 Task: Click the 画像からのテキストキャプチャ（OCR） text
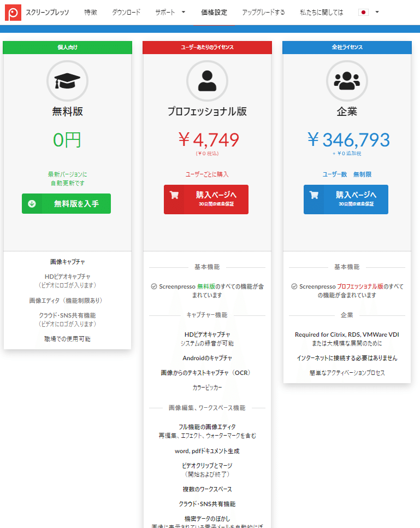click(205, 373)
